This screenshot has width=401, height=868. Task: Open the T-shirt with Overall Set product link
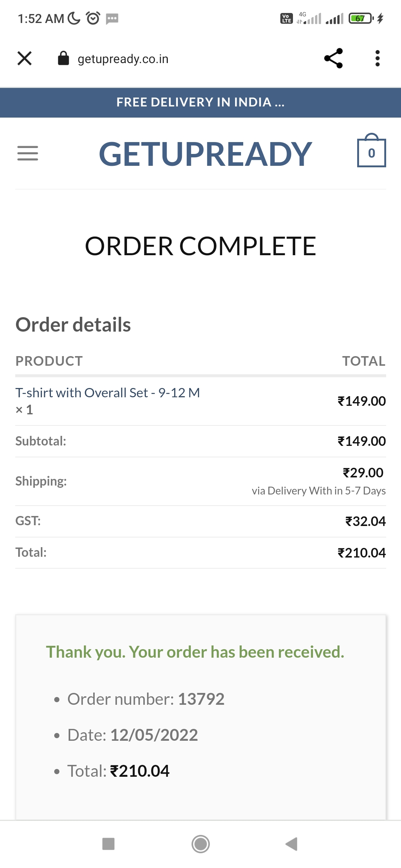108,393
